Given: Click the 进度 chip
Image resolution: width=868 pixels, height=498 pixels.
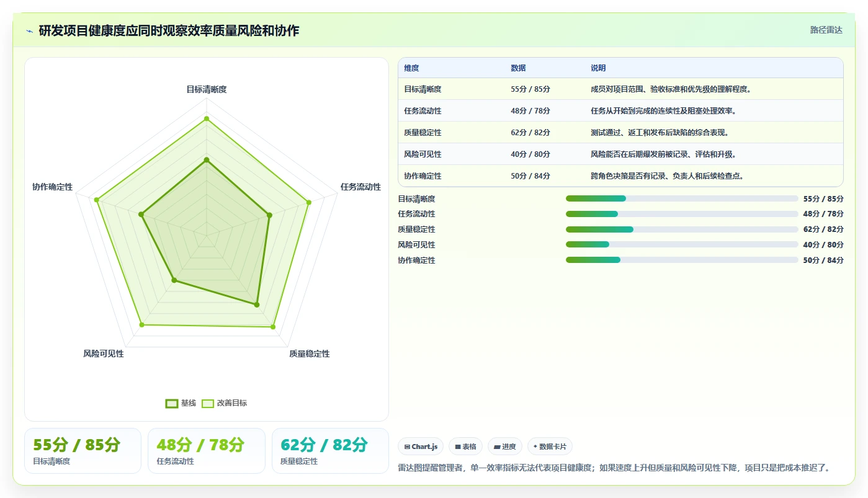Looking at the screenshot, I should click(505, 447).
